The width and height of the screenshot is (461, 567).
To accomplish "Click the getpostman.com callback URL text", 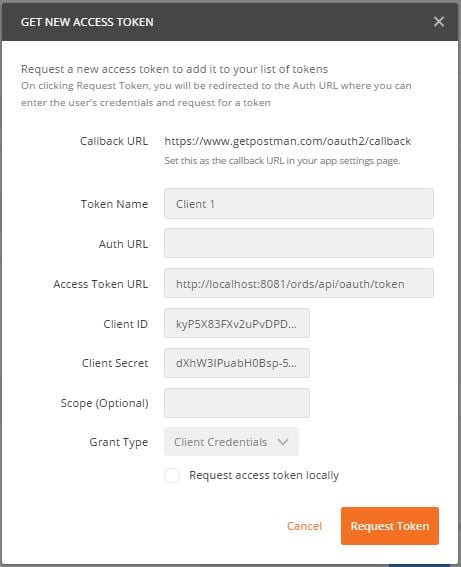I will click(x=287, y=141).
